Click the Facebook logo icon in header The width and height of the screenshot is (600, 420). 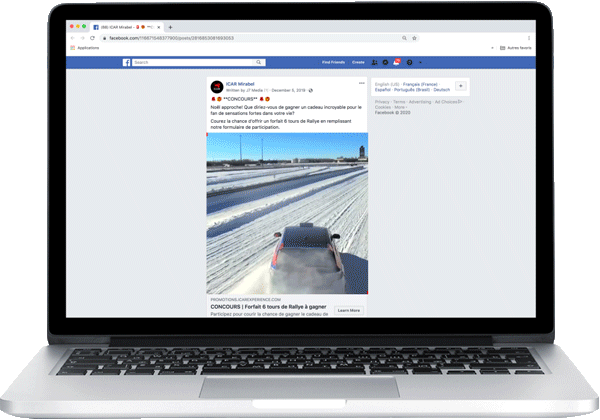127,62
